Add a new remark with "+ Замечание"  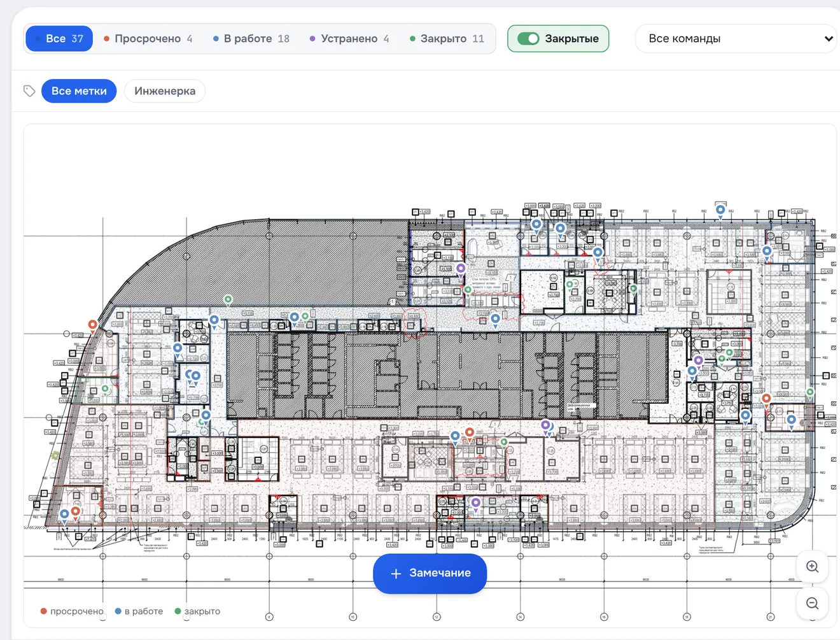[430, 573]
